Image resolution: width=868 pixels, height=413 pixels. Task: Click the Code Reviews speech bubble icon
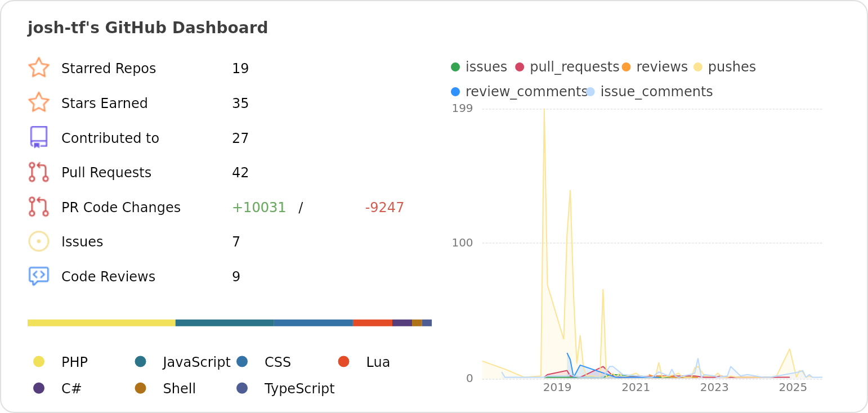click(x=38, y=276)
